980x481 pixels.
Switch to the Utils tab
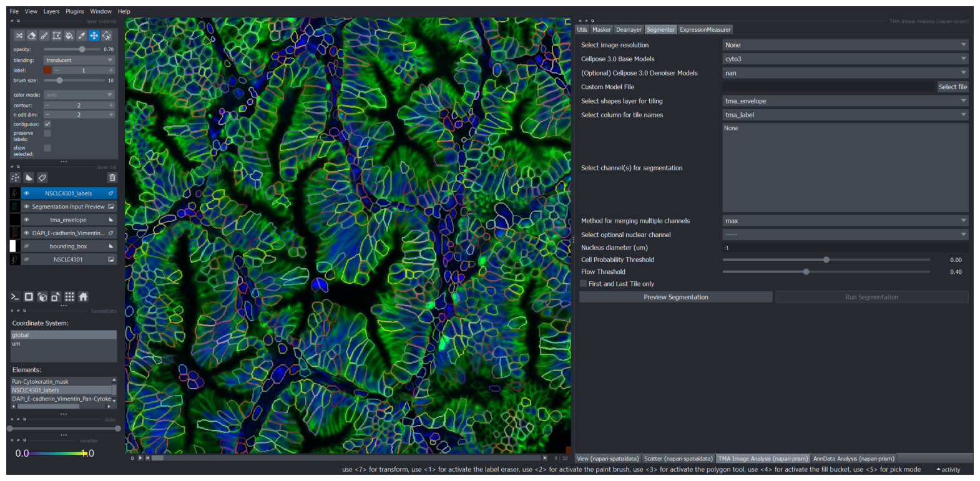pos(582,29)
